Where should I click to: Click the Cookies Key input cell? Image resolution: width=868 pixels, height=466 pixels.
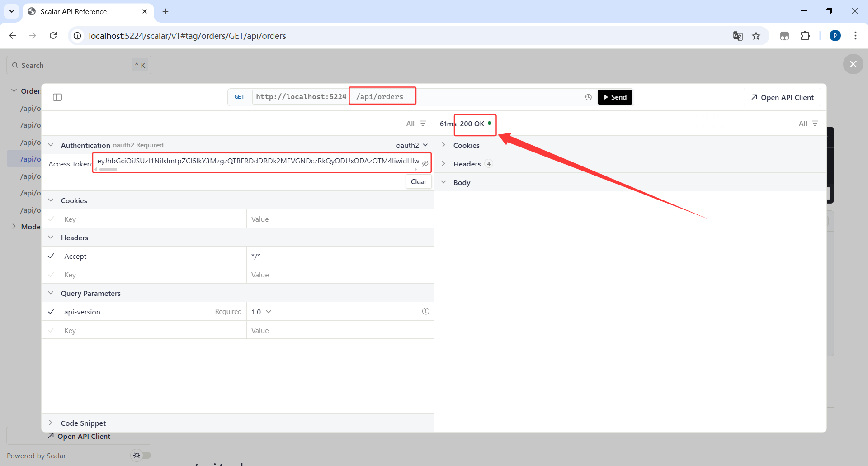tap(153, 219)
